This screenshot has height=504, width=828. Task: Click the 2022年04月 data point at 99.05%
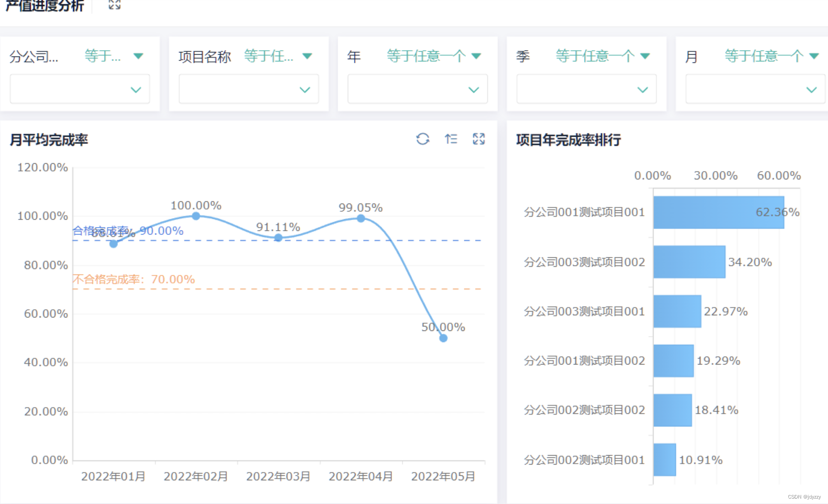coord(361,218)
